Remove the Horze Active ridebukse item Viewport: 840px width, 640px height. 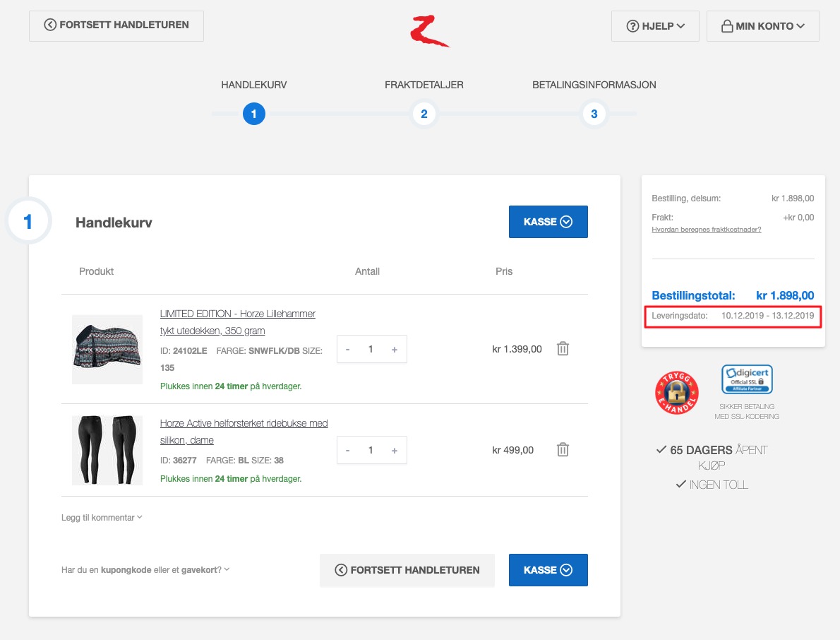(x=563, y=450)
